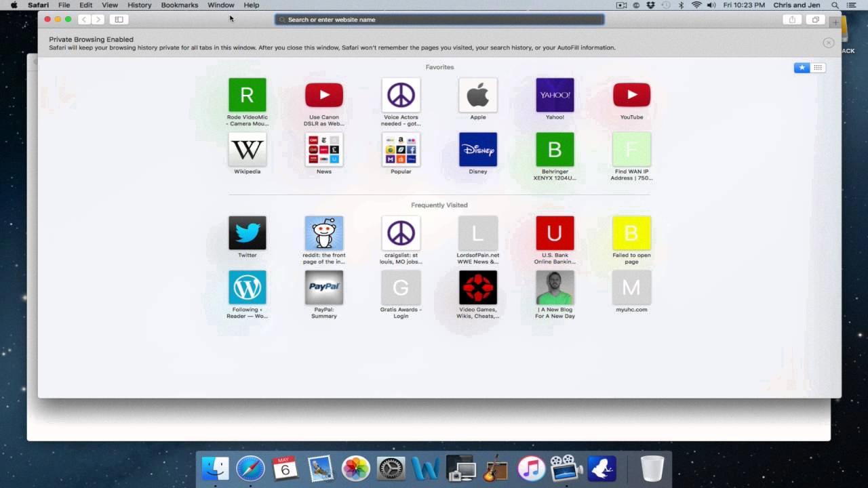Open the Time Machine menu bar icon
The width and height of the screenshot is (868, 488).
coord(666,5)
